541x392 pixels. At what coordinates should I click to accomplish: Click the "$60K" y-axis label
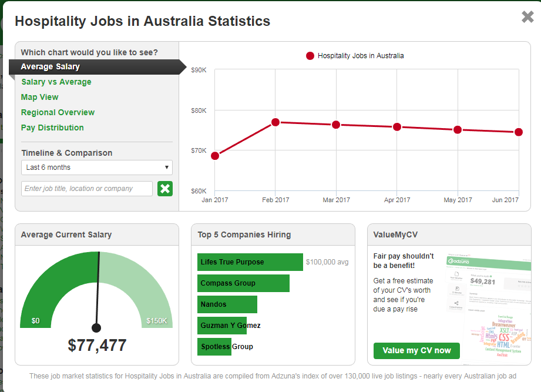[x=199, y=191]
